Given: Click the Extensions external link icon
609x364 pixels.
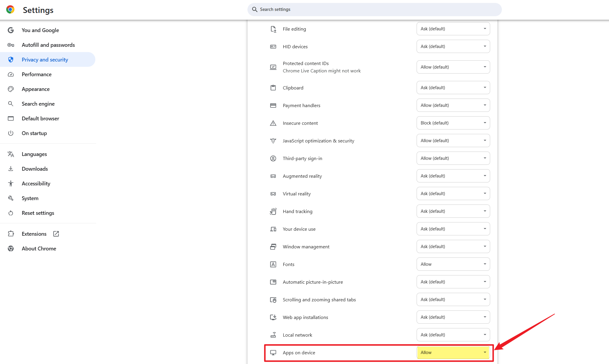Looking at the screenshot, I should (x=56, y=234).
